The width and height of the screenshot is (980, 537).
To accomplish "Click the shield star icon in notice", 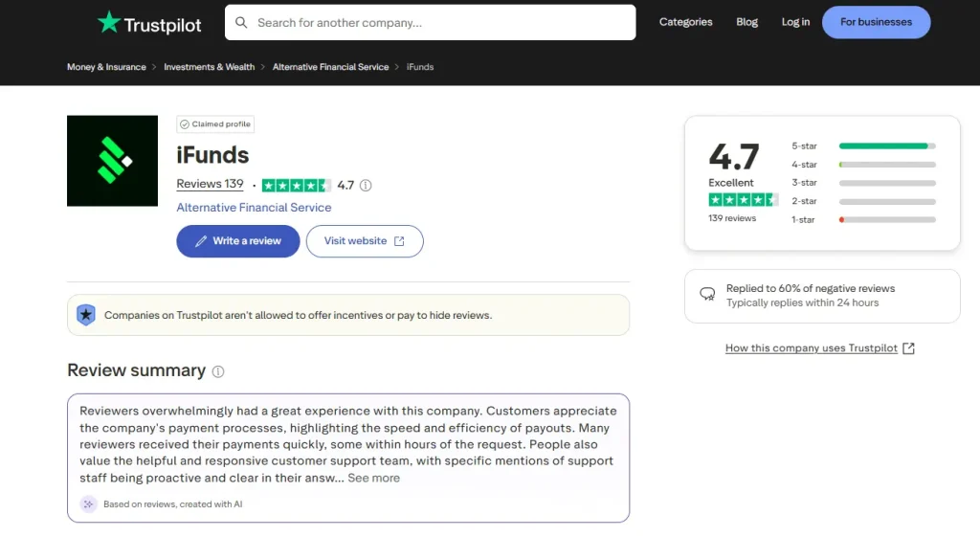I will (86, 315).
